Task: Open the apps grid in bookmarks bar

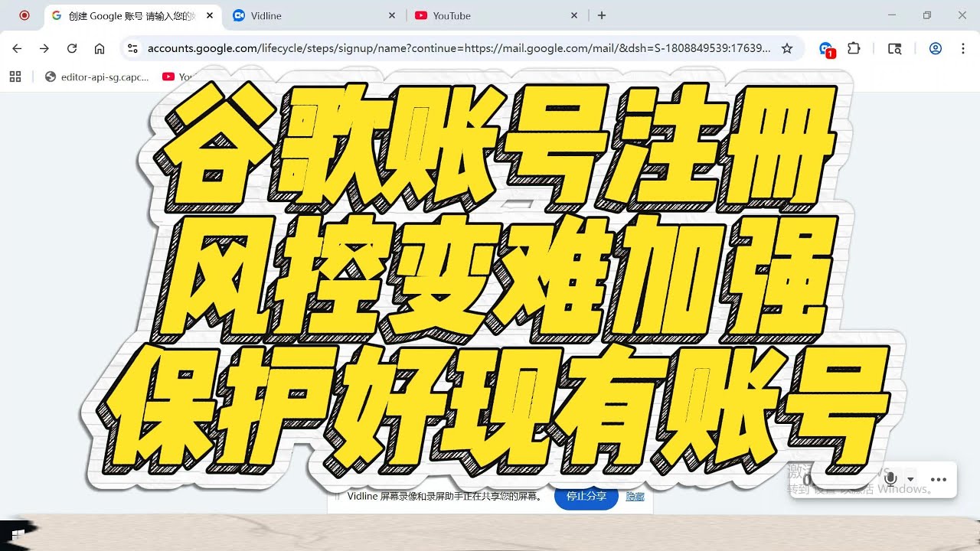Action: click(x=15, y=77)
